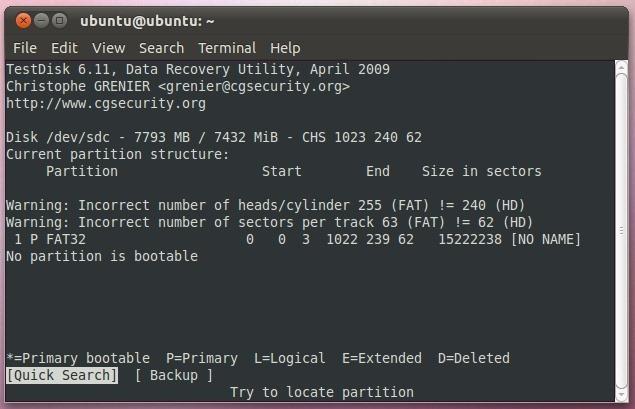Viewport: 635px width, 409px height.
Task: Click the [NO NAME] partition label
Action: [x=546, y=239]
